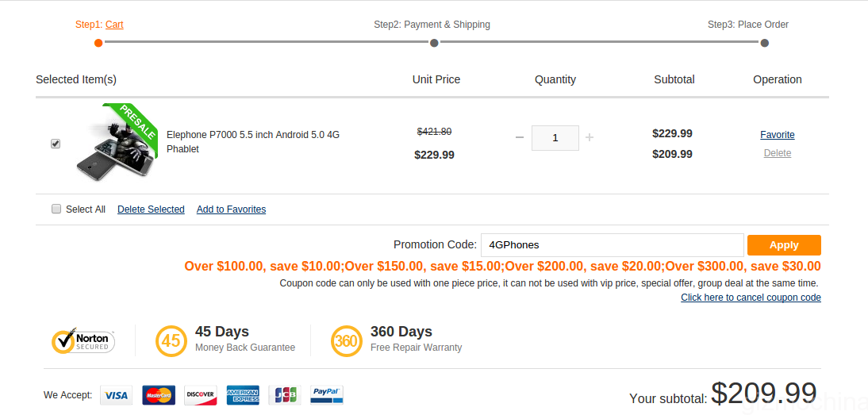Viewport: 868px width, 415px height.
Task: Go to the Cart step link
Action: pos(114,25)
